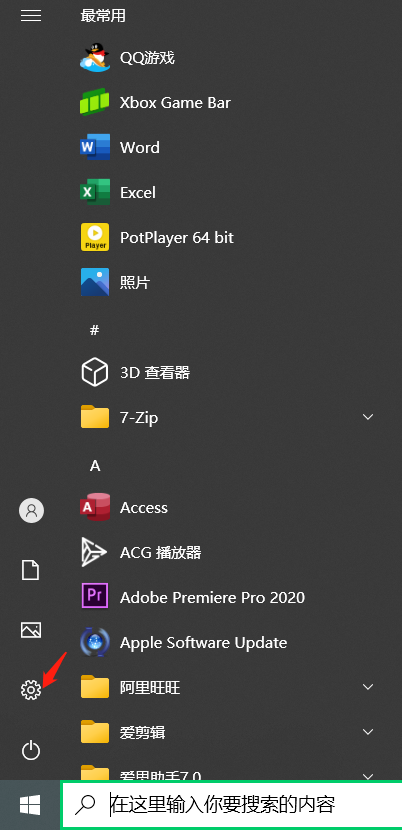The width and height of the screenshot is (402, 830).
Task: Expand the 阿里旺旺 folder chevron
Action: (368, 687)
